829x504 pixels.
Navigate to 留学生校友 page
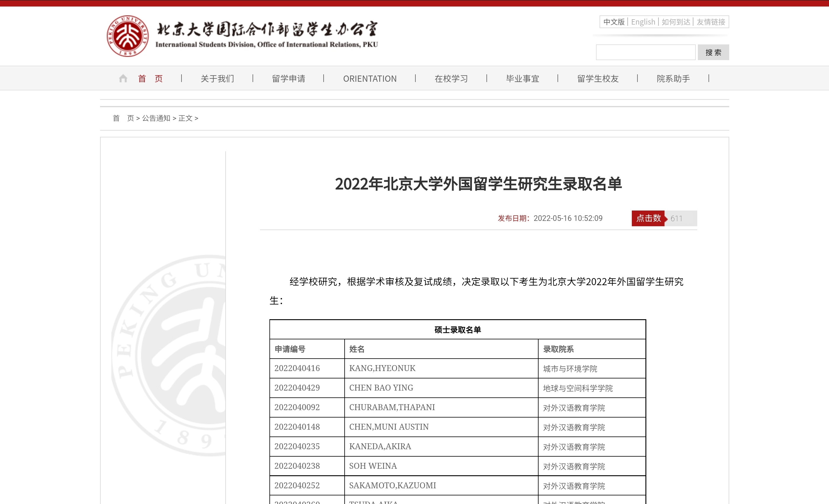(597, 79)
